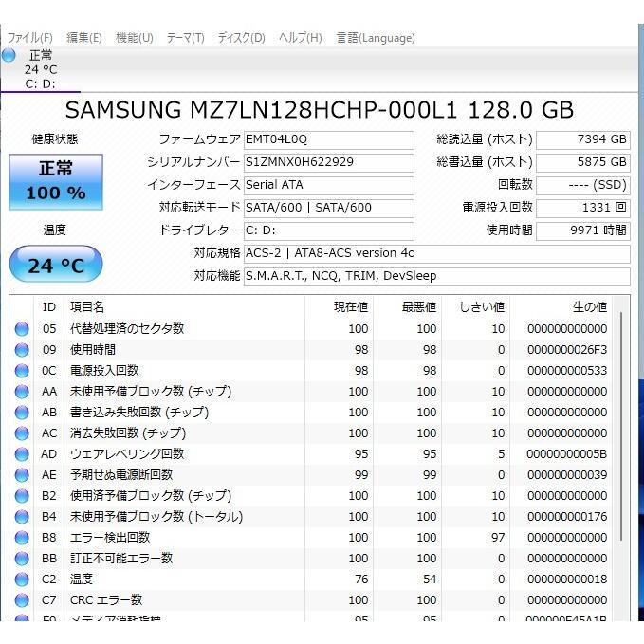
Task: Open the 編集(E) menu
Action: point(83,38)
